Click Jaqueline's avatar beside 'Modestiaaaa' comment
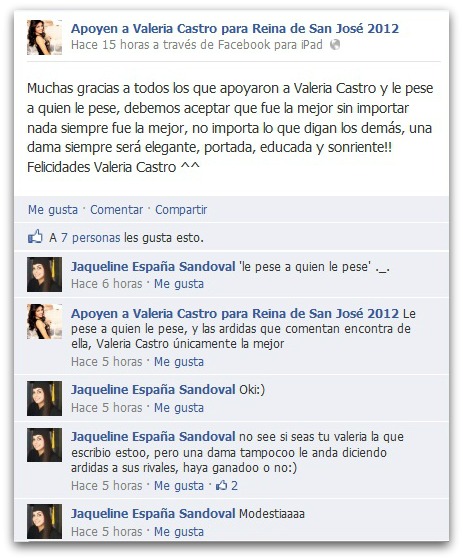 pos(44,521)
